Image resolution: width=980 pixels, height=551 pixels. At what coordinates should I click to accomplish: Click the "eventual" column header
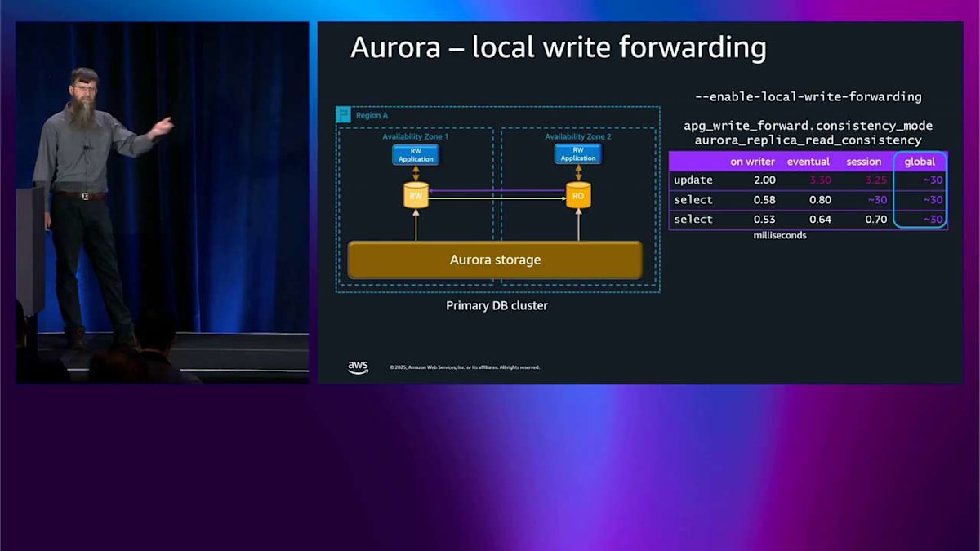tap(808, 162)
